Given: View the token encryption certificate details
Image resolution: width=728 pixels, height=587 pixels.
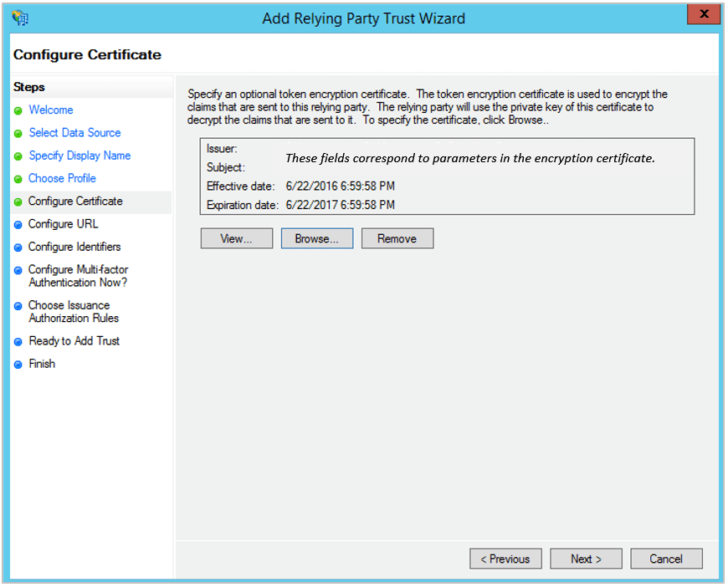Looking at the screenshot, I should click(236, 238).
